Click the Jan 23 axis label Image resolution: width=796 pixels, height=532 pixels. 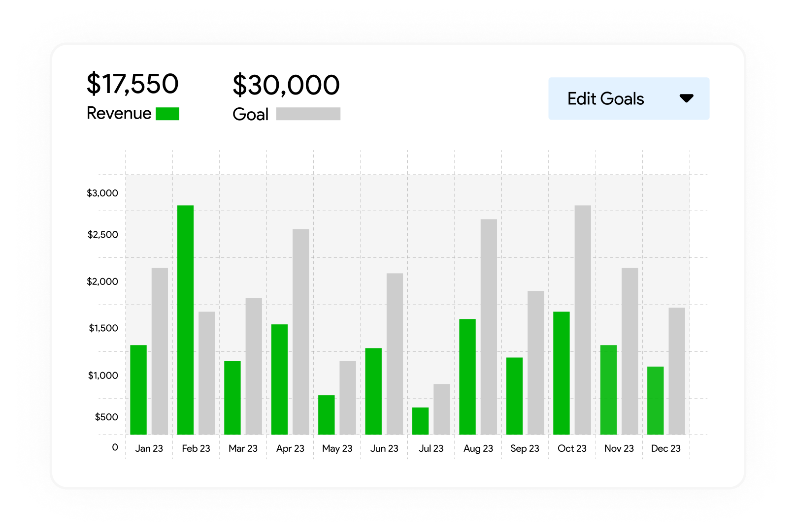(x=149, y=448)
